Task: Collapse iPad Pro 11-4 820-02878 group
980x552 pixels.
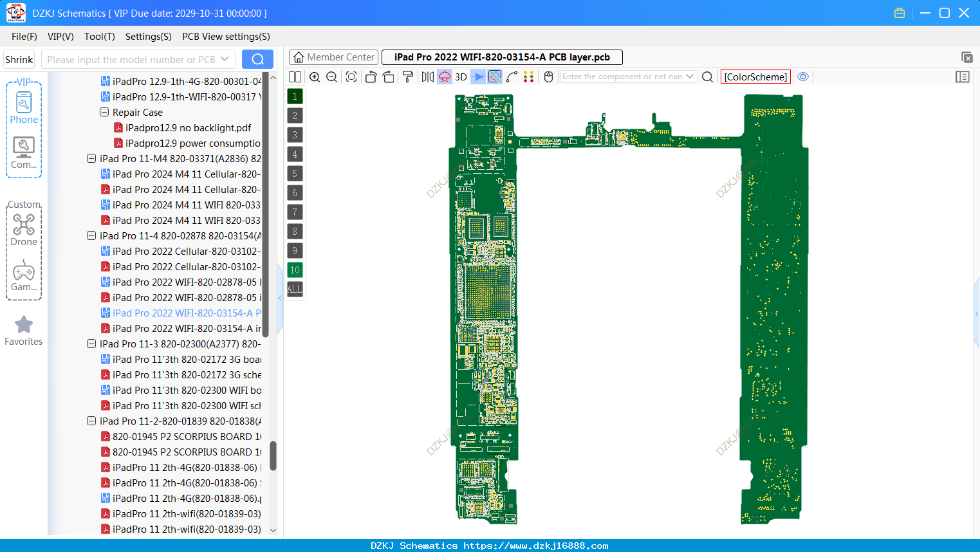Action: (x=91, y=235)
